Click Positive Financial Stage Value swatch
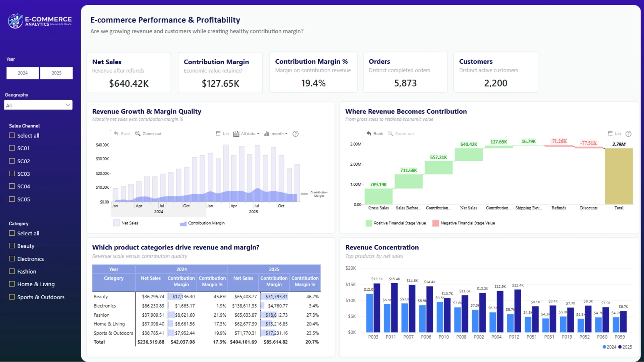This screenshot has width=644, height=362. click(x=369, y=223)
